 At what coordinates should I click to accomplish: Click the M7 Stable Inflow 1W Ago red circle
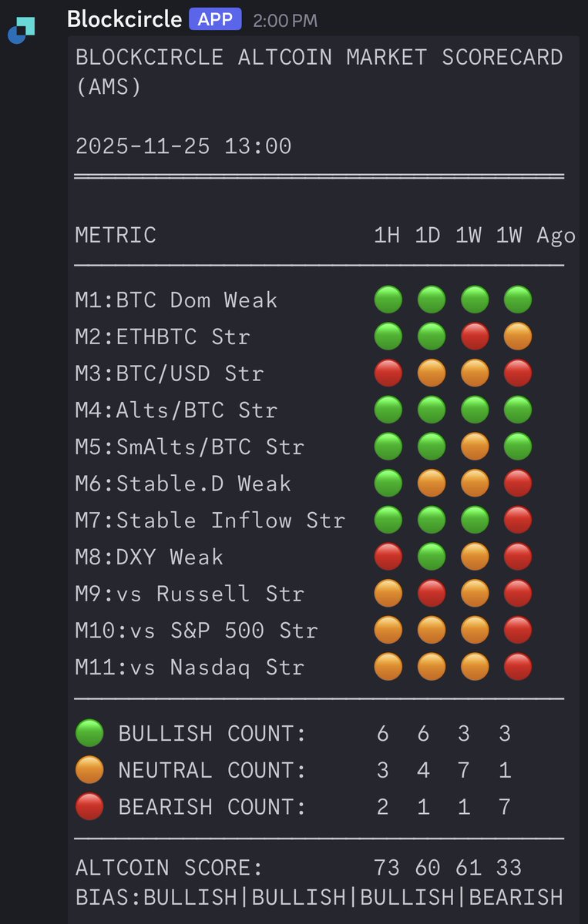[518, 521]
